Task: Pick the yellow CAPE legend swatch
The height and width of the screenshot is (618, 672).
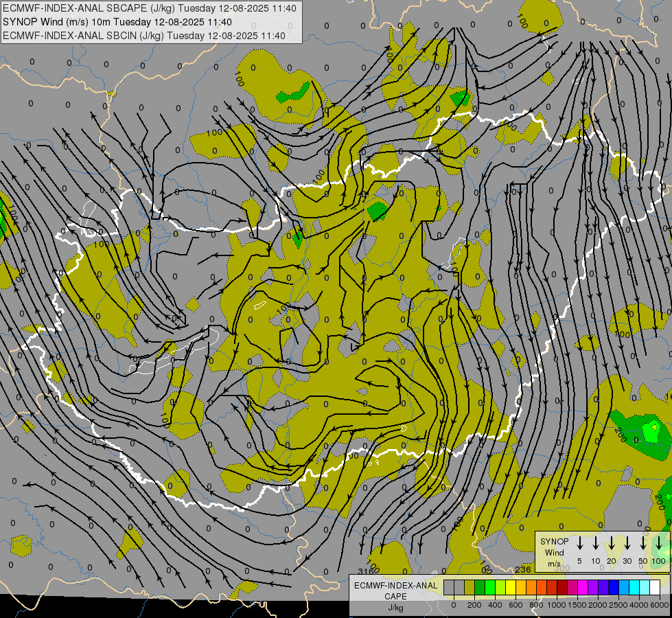Action: (x=511, y=587)
